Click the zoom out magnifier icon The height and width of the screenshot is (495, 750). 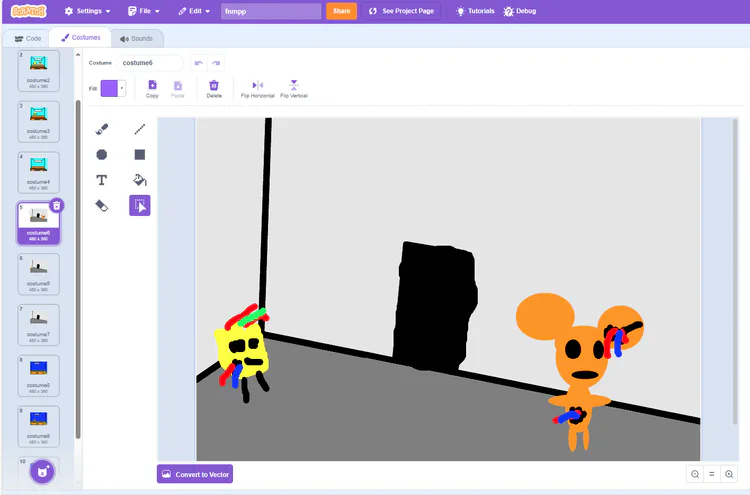coord(695,474)
